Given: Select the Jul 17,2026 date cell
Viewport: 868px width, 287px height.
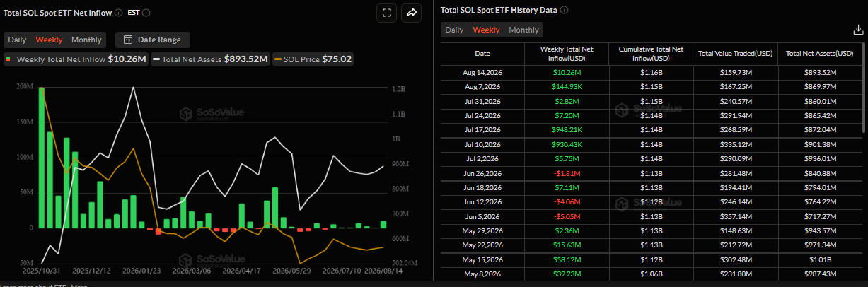Looking at the screenshot, I should tap(482, 130).
